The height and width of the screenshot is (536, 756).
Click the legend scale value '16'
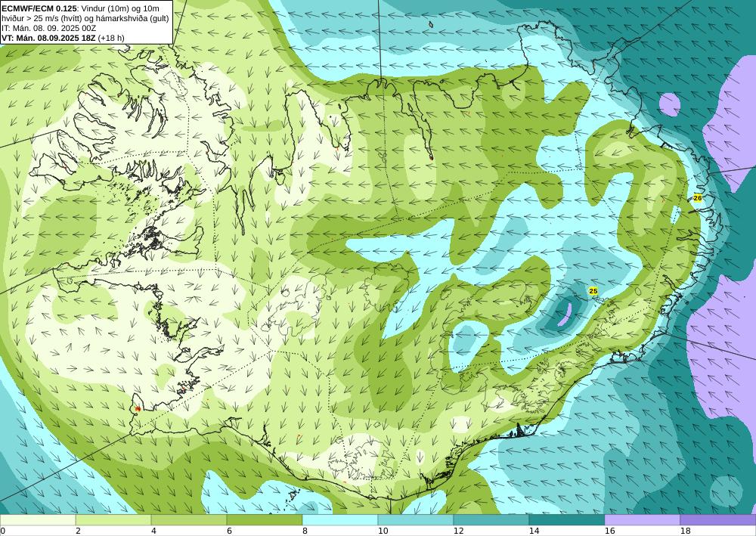coord(609,531)
